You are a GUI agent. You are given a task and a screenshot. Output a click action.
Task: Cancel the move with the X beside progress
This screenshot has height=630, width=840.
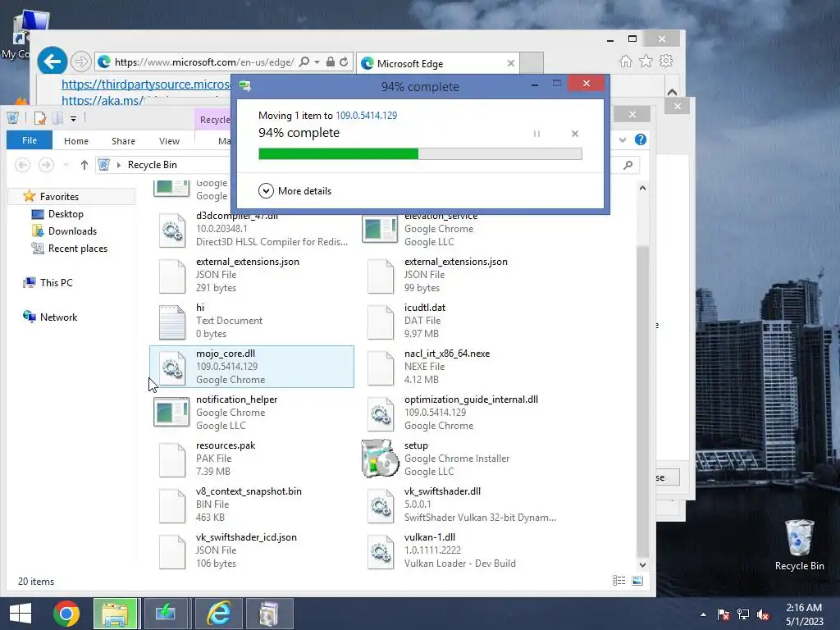575,134
